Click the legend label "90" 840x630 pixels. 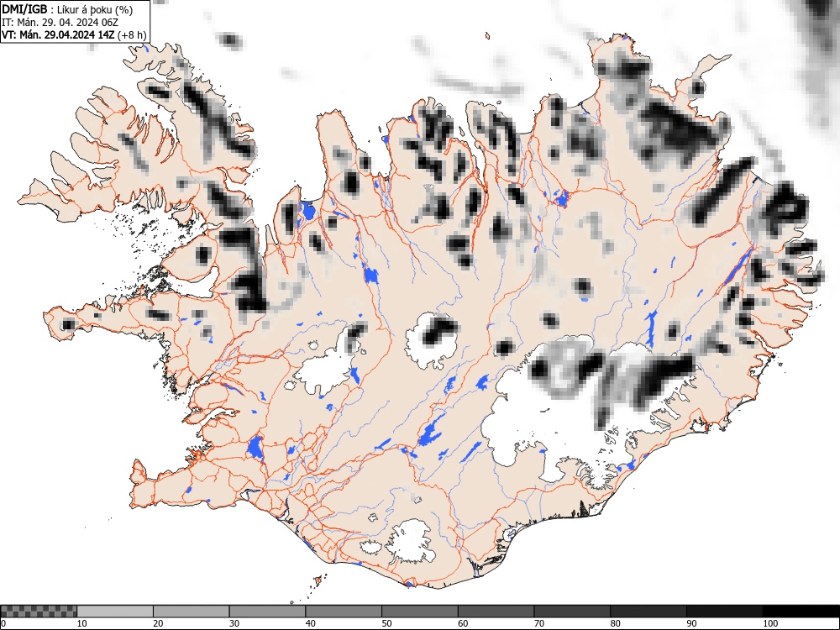[691, 623]
